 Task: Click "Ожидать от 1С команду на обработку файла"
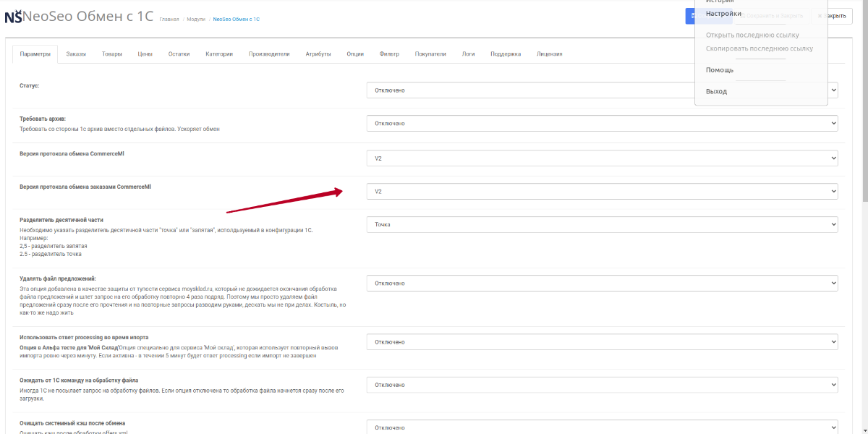tap(79, 380)
